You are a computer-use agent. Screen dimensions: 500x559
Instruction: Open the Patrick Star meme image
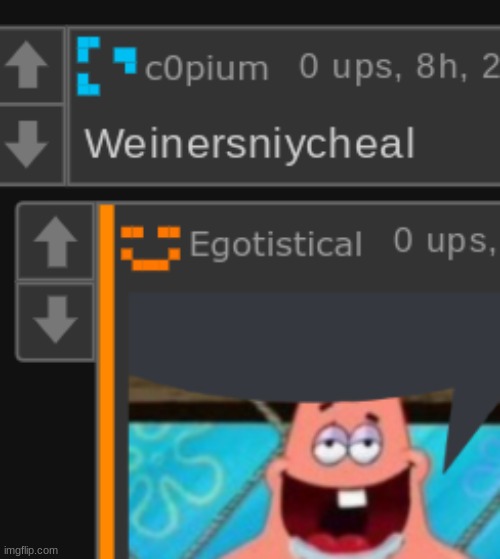click(x=314, y=425)
